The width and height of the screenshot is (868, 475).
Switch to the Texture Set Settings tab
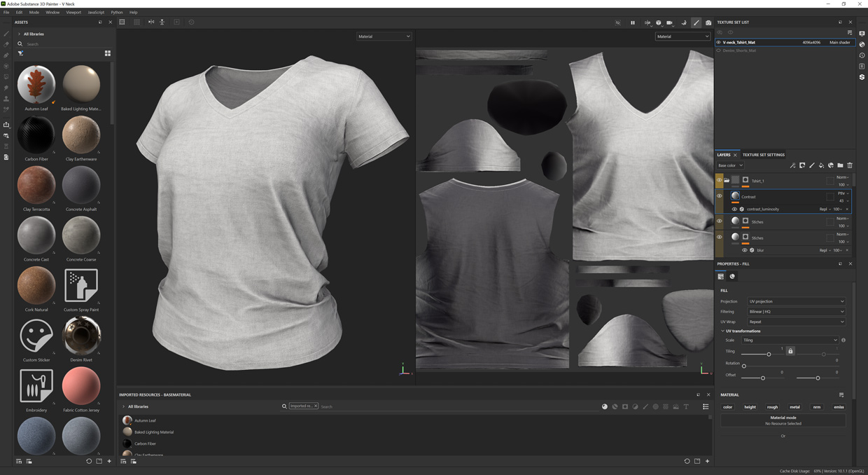click(763, 155)
